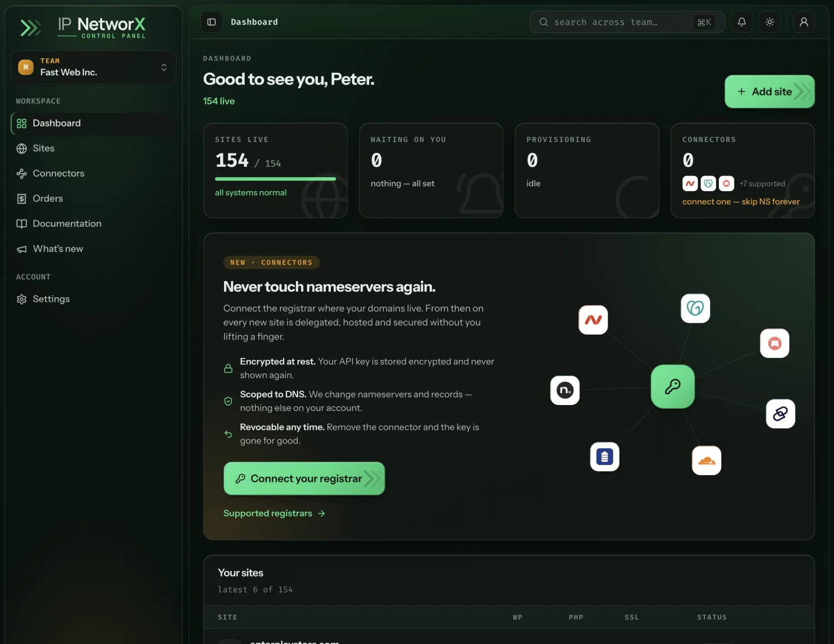Click the IP NetworX logo
834x644 pixels.
pyautogui.click(x=83, y=27)
